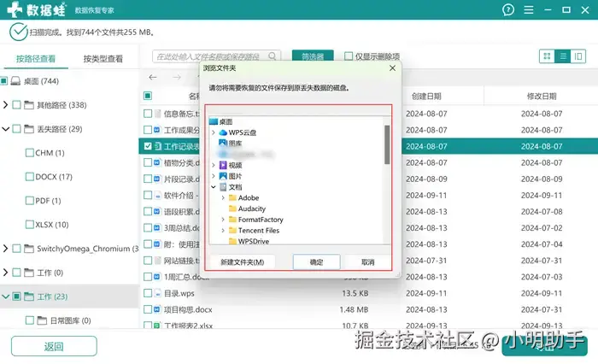
Task: Check the 丢失路径 (29) checkbox
Action: pyautogui.click(x=16, y=129)
